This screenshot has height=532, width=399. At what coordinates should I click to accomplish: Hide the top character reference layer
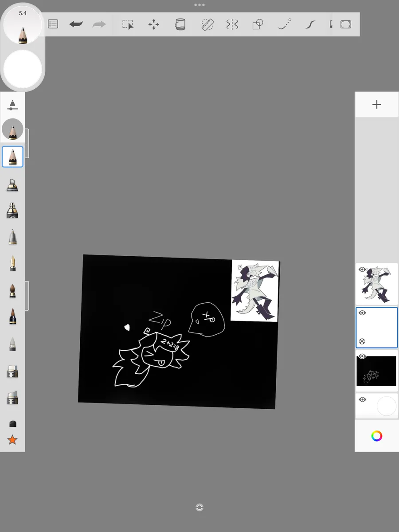coord(362,270)
